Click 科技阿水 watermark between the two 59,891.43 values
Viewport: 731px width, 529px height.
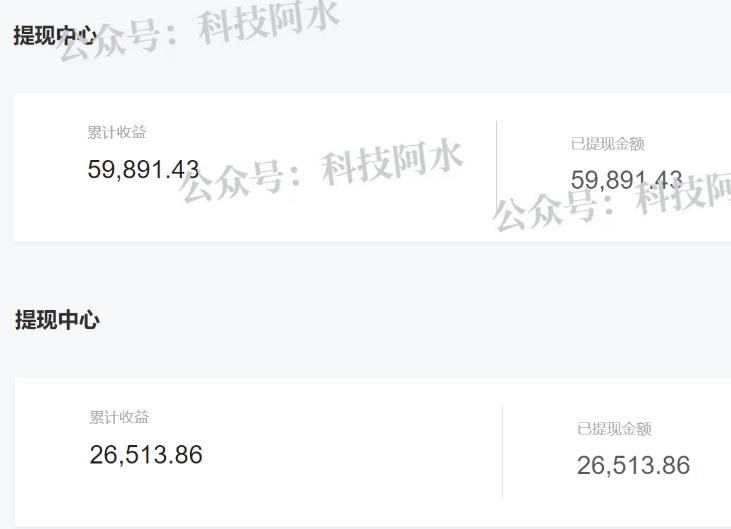point(392,162)
